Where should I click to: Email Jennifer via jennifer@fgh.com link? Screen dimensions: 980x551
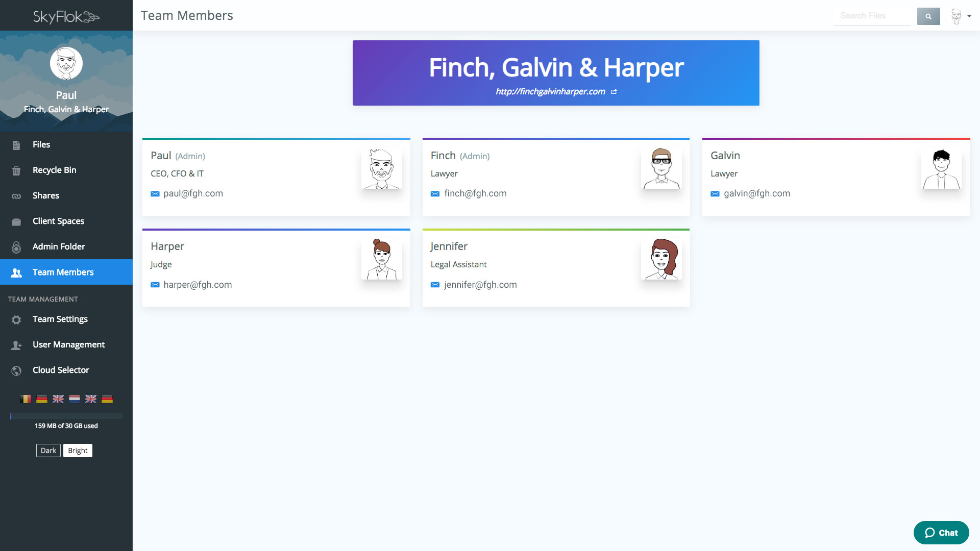point(480,285)
